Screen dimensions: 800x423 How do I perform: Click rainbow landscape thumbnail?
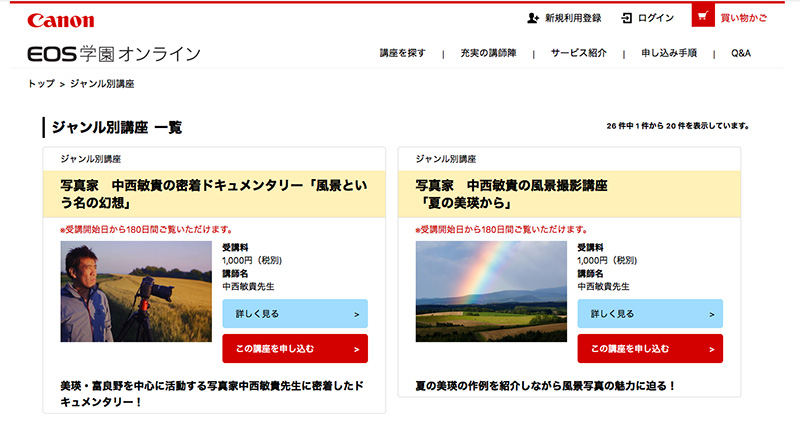tap(491, 291)
